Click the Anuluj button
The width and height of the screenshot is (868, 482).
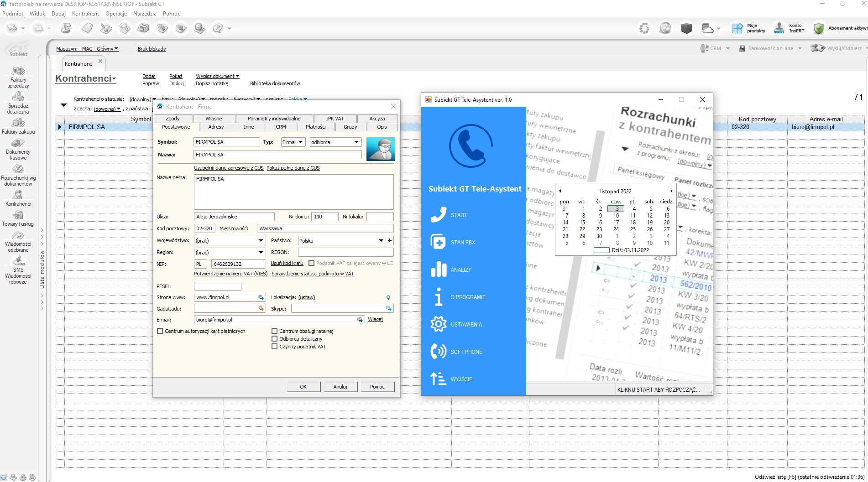tap(340, 387)
